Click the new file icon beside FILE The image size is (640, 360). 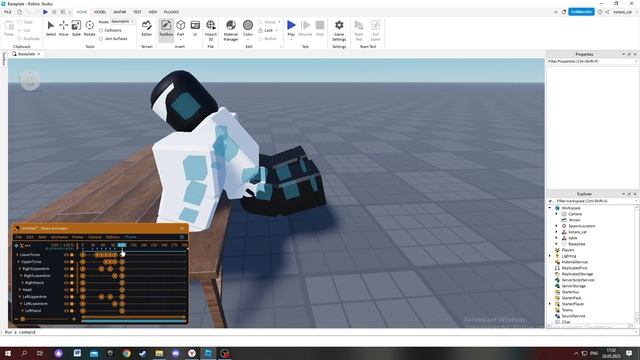[20, 12]
